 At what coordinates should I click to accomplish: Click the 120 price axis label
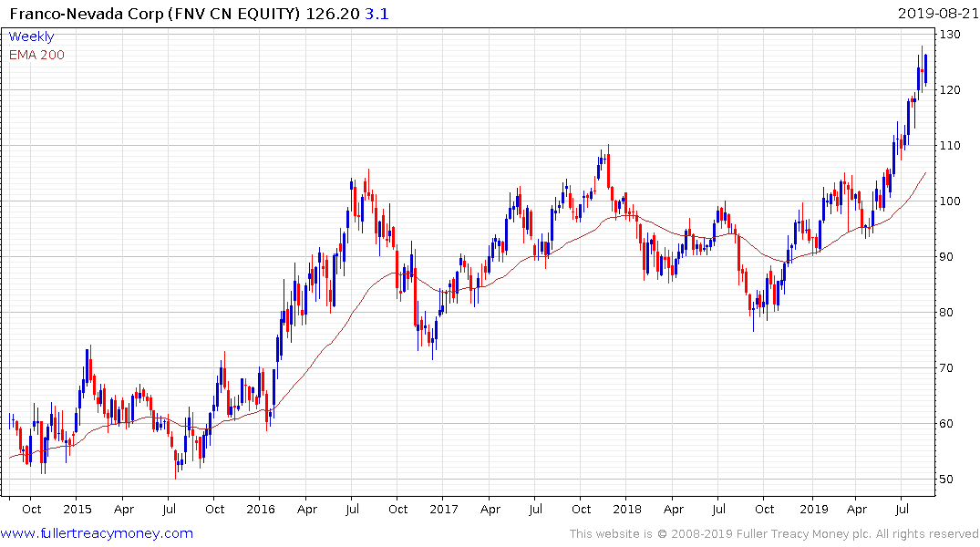[x=950, y=90]
